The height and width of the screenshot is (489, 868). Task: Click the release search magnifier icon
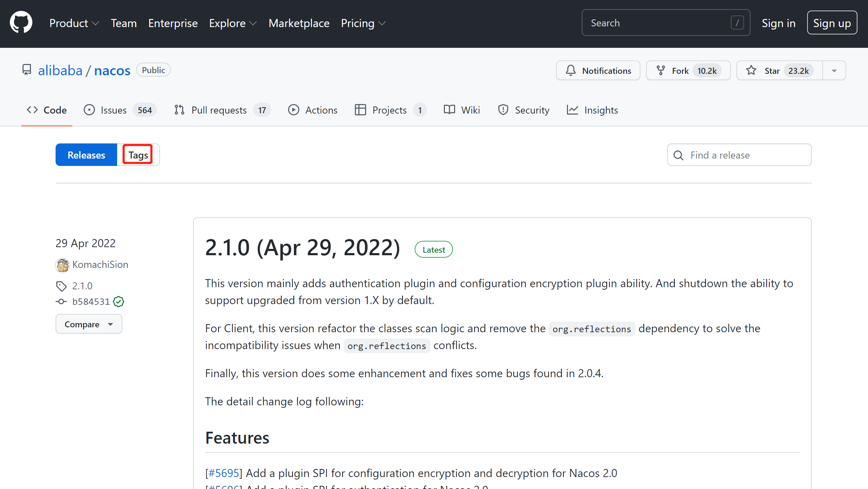(678, 155)
